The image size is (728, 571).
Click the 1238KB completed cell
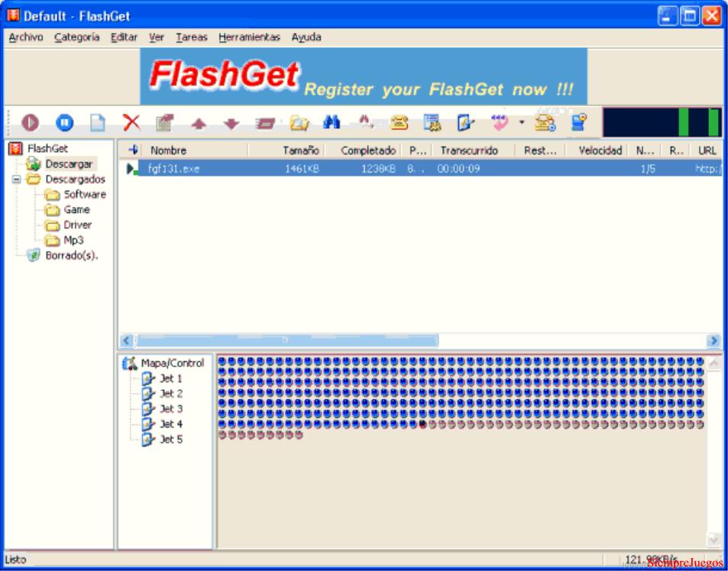pos(378,169)
